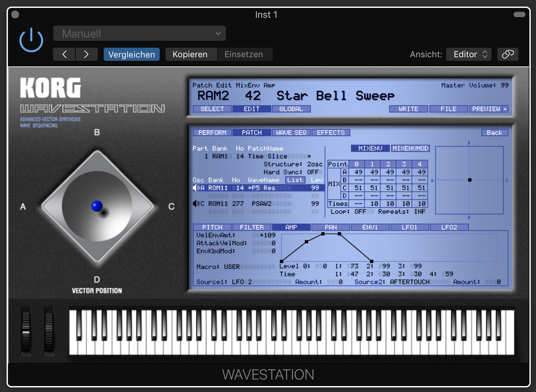This screenshot has width=536, height=392.
Task: Switch to the WAVE SEQ tab
Action: pos(291,133)
